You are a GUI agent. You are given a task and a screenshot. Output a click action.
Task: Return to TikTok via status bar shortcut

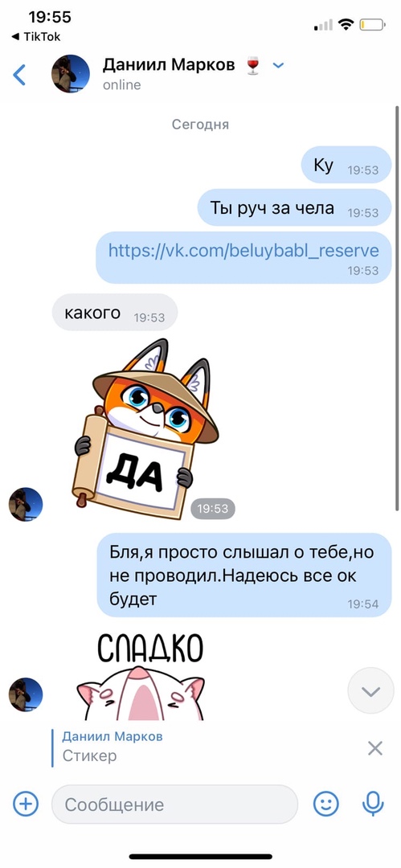pyautogui.click(x=36, y=37)
